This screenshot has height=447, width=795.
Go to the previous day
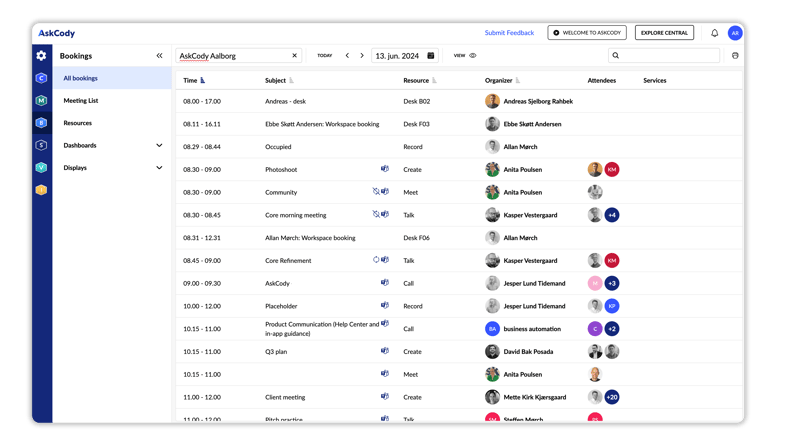tap(347, 56)
